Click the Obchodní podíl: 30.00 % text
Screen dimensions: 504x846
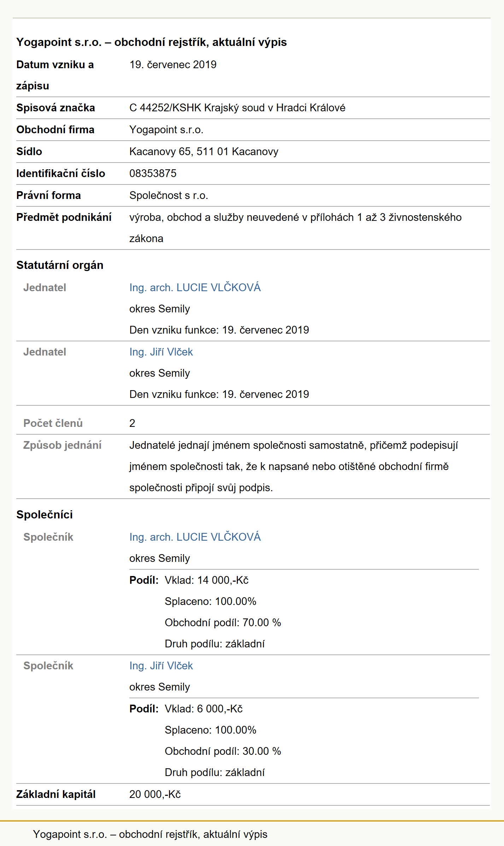(x=223, y=751)
